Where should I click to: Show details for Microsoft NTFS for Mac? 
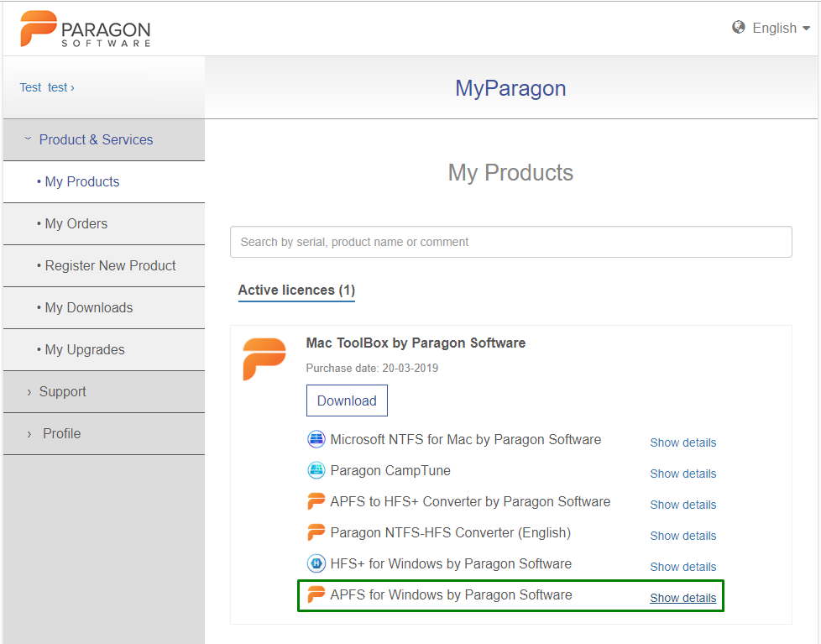coord(682,442)
